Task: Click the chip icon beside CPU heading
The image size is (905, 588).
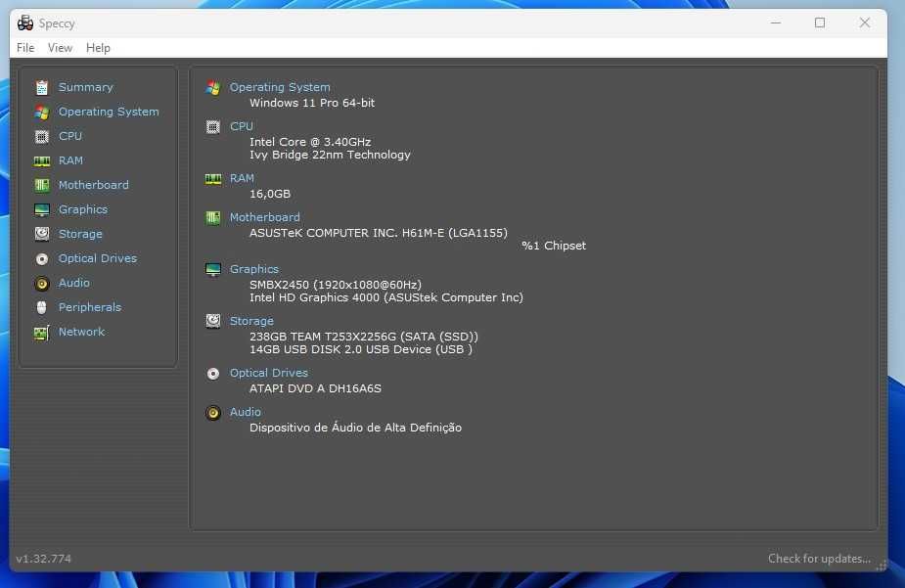Action: click(213, 127)
